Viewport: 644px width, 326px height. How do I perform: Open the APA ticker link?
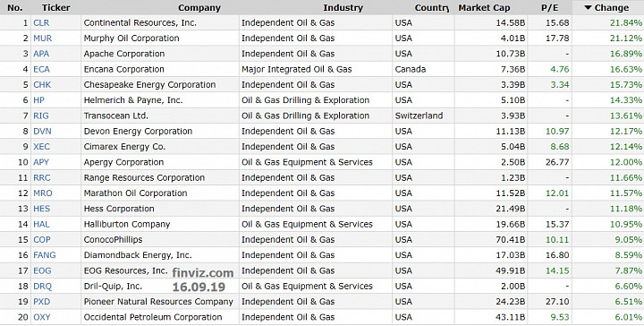(x=41, y=54)
